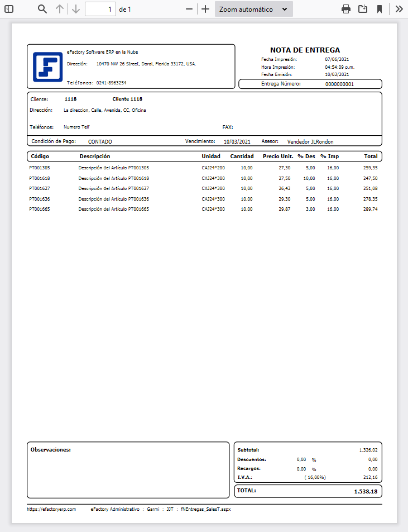This screenshot has height=532, width=408.
Task: Click the Precio Unit. column header
Action: (x=278, y=156)
